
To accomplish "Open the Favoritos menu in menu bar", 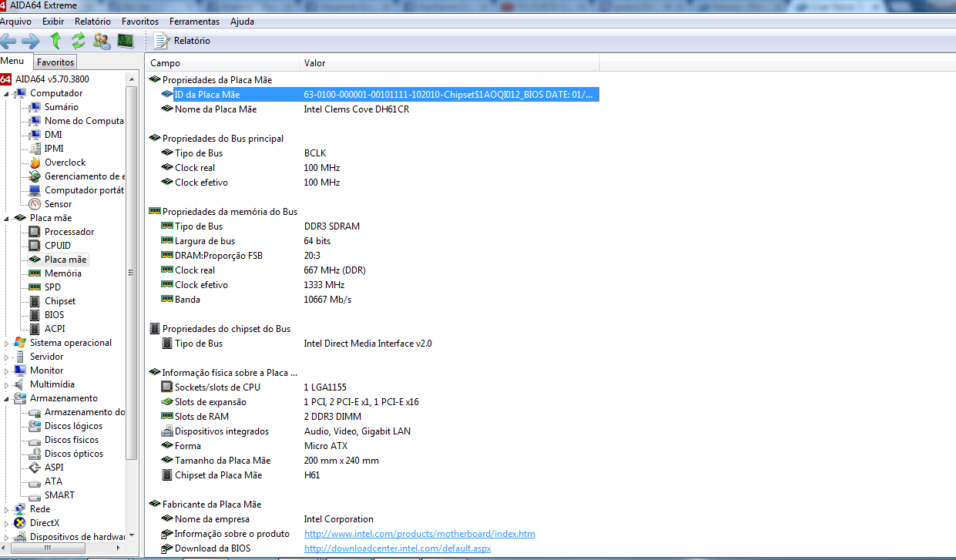I will point(140,22).
